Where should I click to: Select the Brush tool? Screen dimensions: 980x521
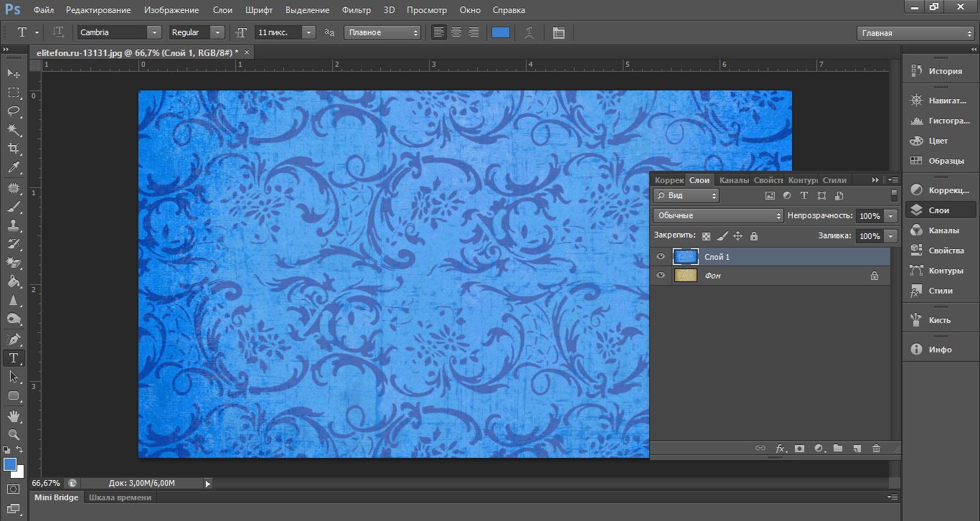[x=14, y=207]
